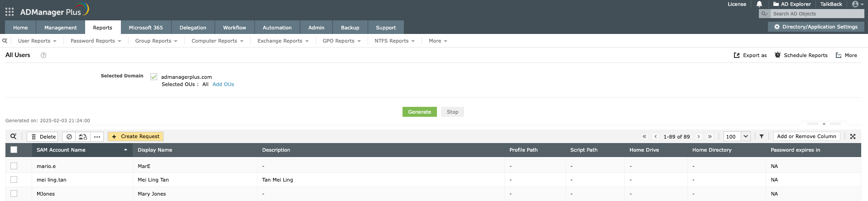Open AD Explorer folder link

pos(792,4)
